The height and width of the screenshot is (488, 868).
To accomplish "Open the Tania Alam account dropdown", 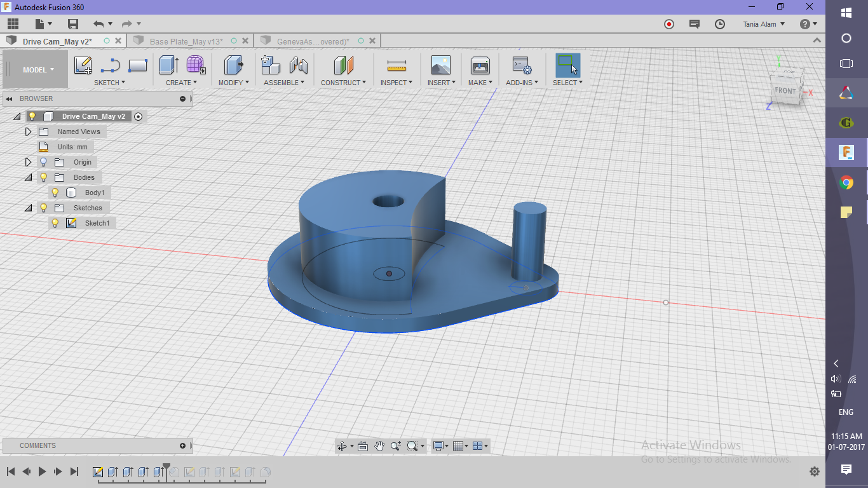I will coord(764,24).
